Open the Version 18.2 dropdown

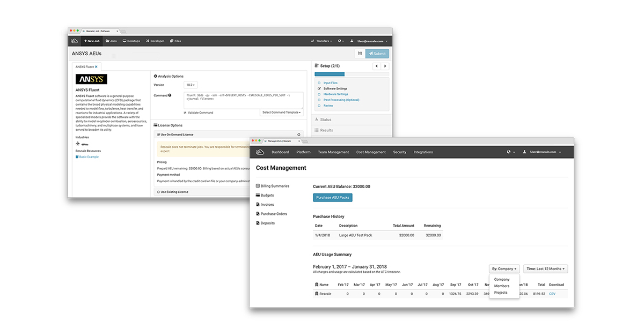pos(191,85)
